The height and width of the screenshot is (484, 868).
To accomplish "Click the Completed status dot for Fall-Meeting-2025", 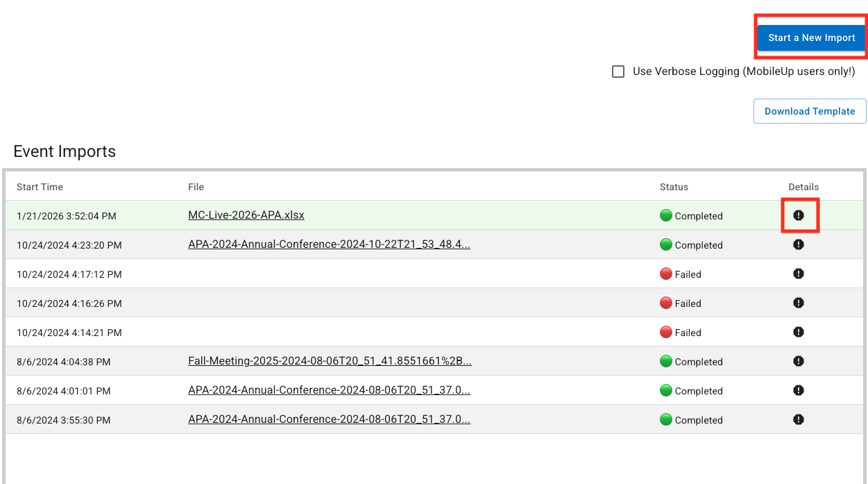I will [x=667, y=361].
